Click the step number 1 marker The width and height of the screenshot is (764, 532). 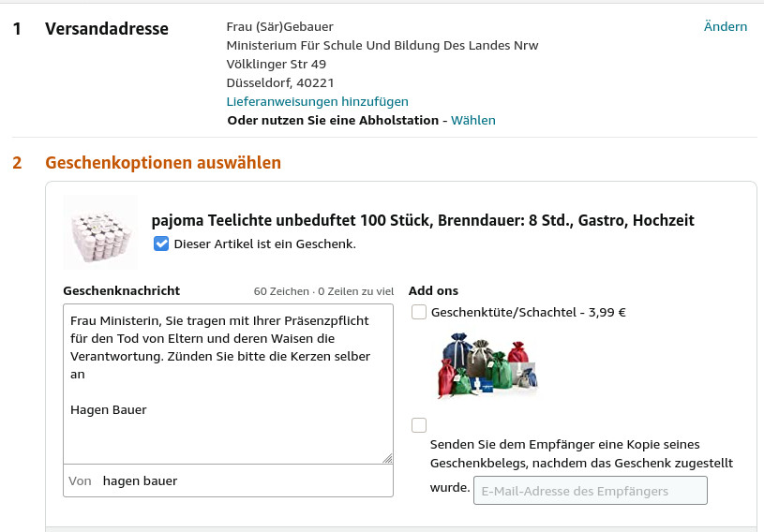[x=17, y=29]
